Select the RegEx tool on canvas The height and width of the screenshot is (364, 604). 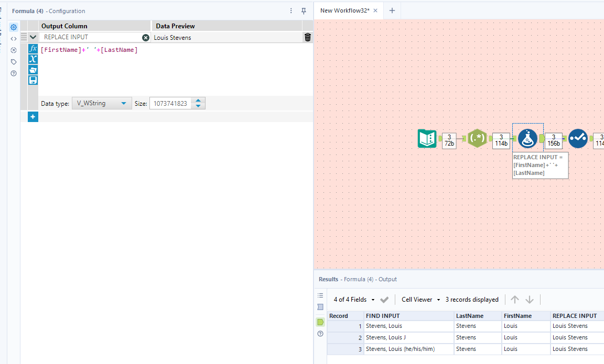[477, 138]
